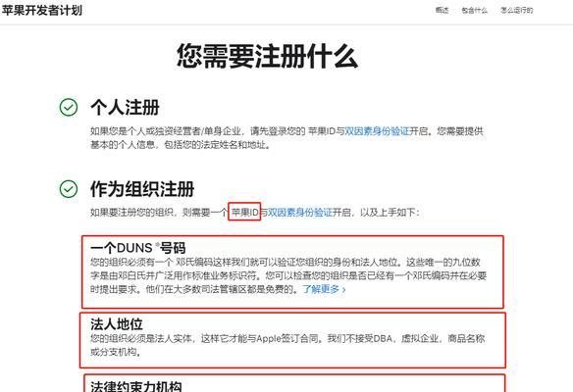Click the green checkmark beside 作为组织注册
This screenshot has height=392, width=573.
(x=69, y=189)
